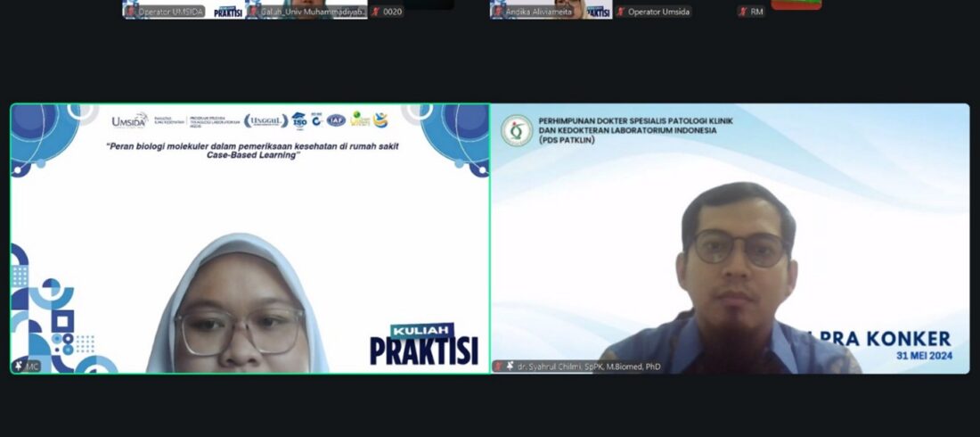Click the muted mic icon on dr. Syahrul's tile
The height and width of the screenshot is (437, 980).
pos(499,367)
